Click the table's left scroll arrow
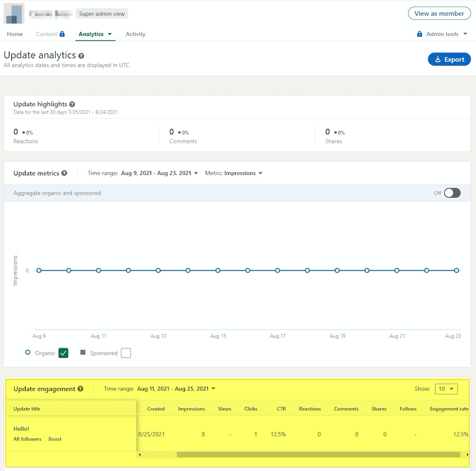Viewport: 476px width, 471px height. click(x=140, y=454)
